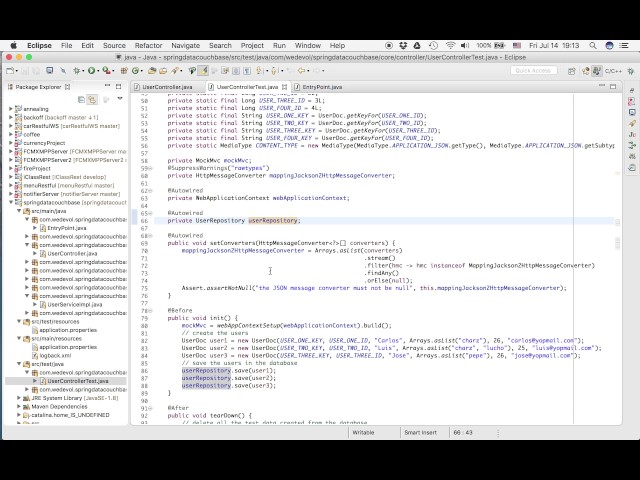The image size is (640, 480).
Task: Toggle Skip All Breakpoints button
Action: pos(63,71)
